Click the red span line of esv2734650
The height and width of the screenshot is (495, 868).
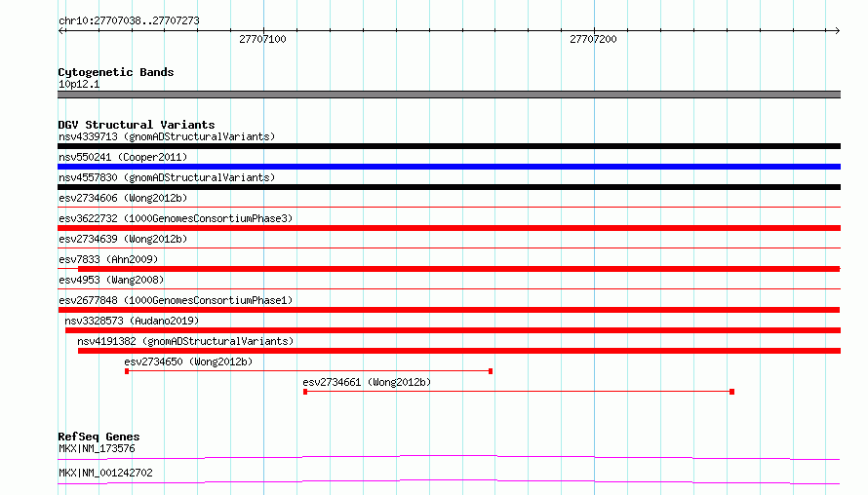309,371
